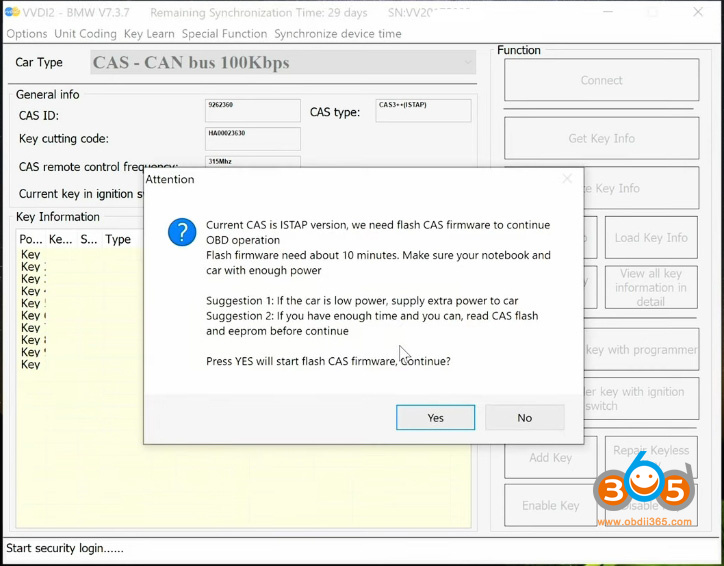Click the CAS ID field

[x=252, y=111]
